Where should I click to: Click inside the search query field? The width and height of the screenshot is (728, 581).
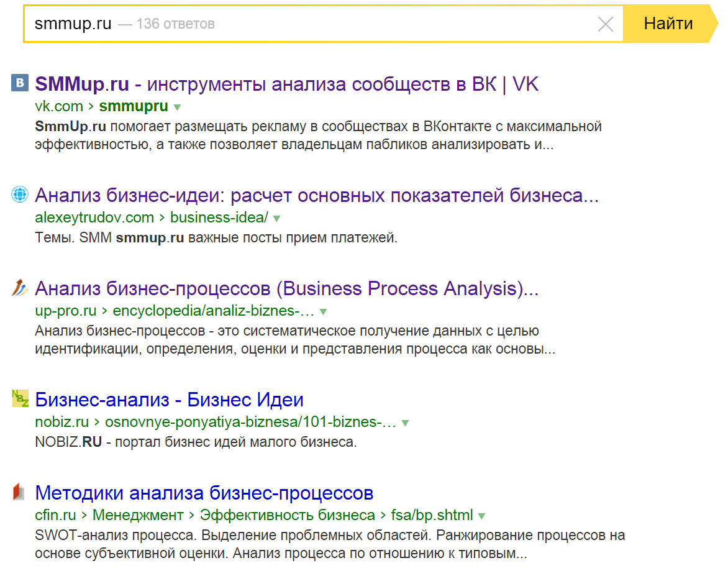[x=248, y=24]
